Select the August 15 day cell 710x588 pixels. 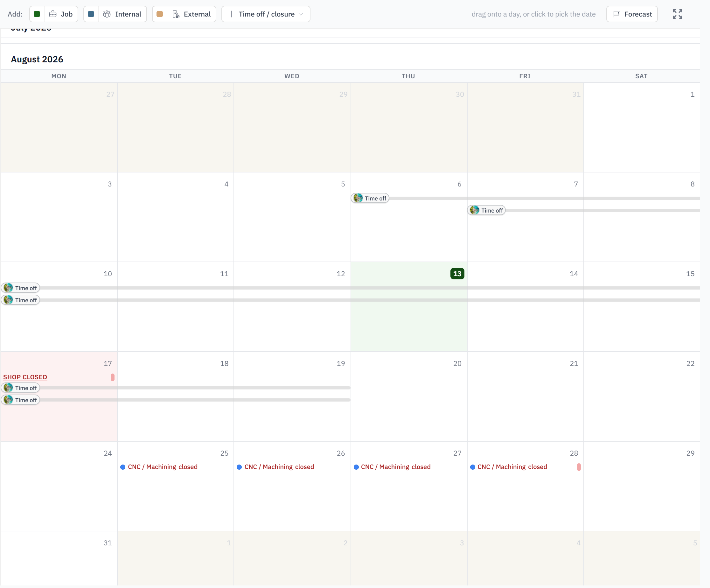click(x=642, y=307)
